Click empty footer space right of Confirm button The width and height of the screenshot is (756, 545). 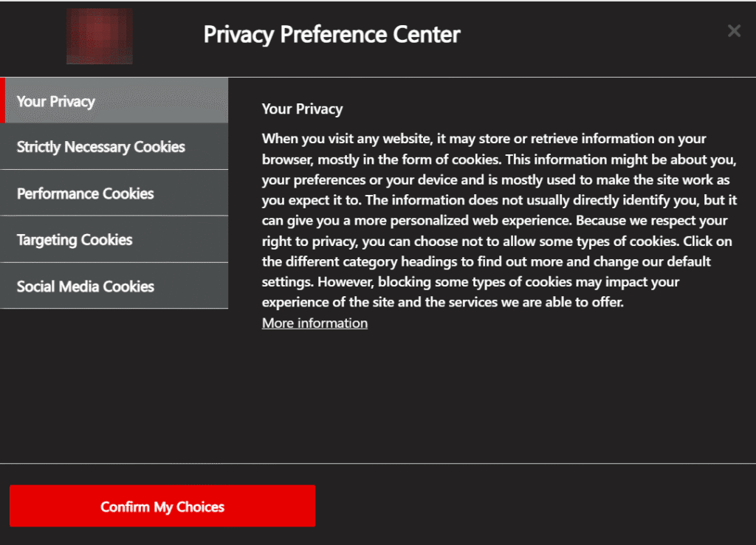tap(532, 506)
